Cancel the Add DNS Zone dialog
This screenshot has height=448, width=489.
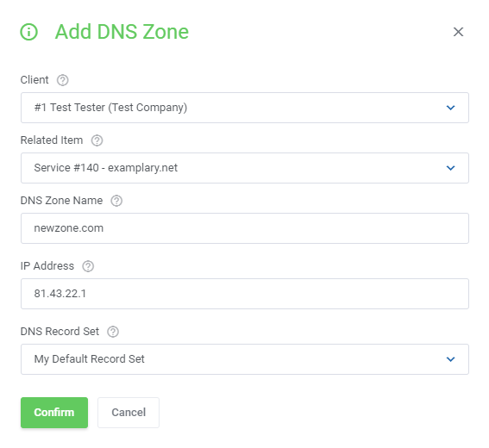click(129, 413)
